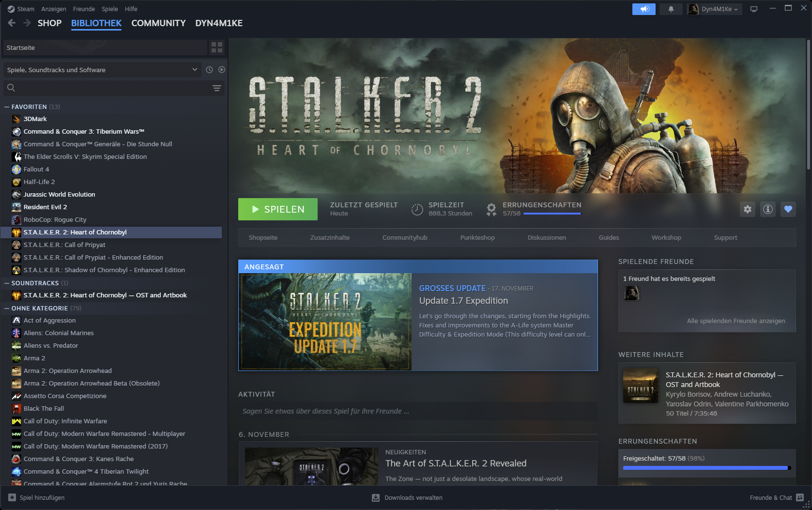The image size is (812, 510).
Task: Click Spiel hinzufügen
Action: [x=42, y=497]
